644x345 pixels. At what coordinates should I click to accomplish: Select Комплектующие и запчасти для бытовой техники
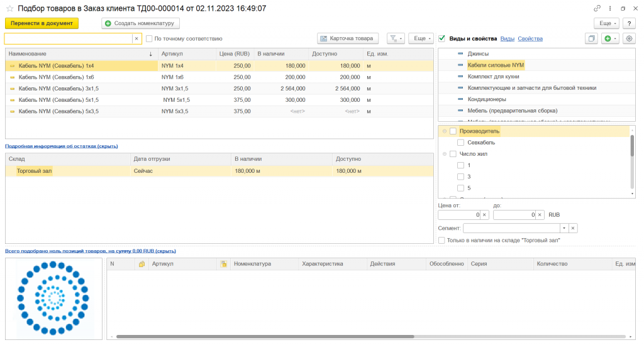coord(532,88)
